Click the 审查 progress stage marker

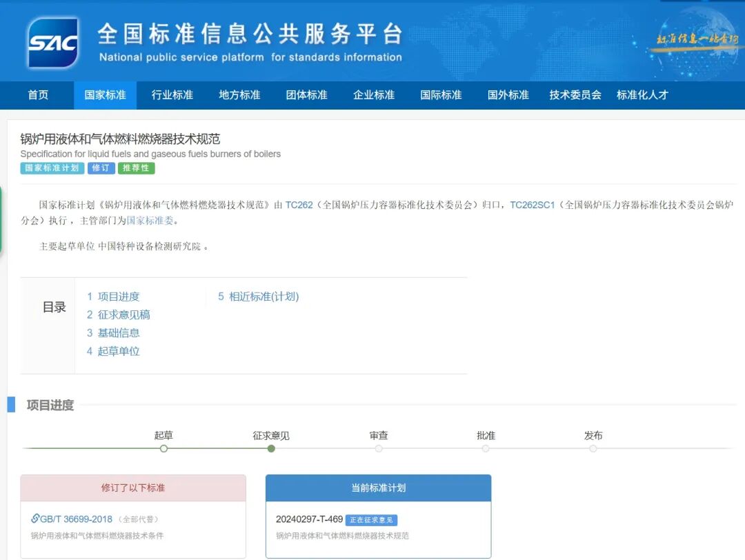coord(379,448)
